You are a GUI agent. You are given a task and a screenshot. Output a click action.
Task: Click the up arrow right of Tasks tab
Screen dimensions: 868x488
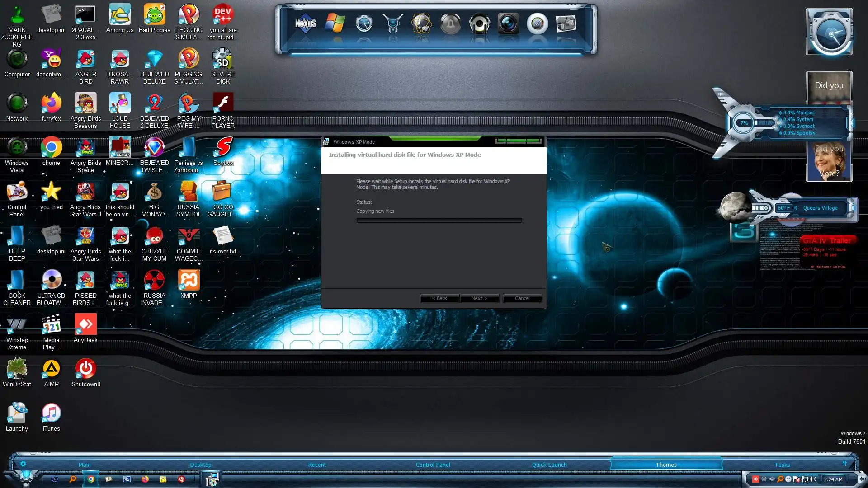click(x=844, y=464)
